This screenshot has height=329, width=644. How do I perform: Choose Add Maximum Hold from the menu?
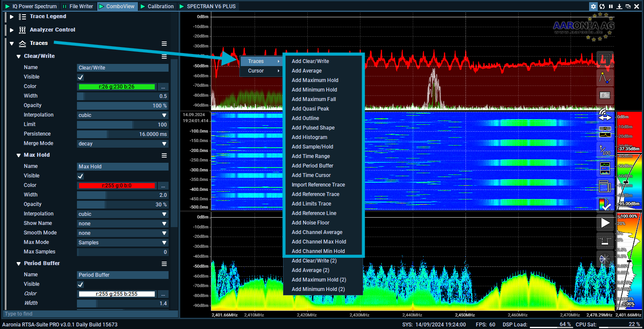coord(315,80)
